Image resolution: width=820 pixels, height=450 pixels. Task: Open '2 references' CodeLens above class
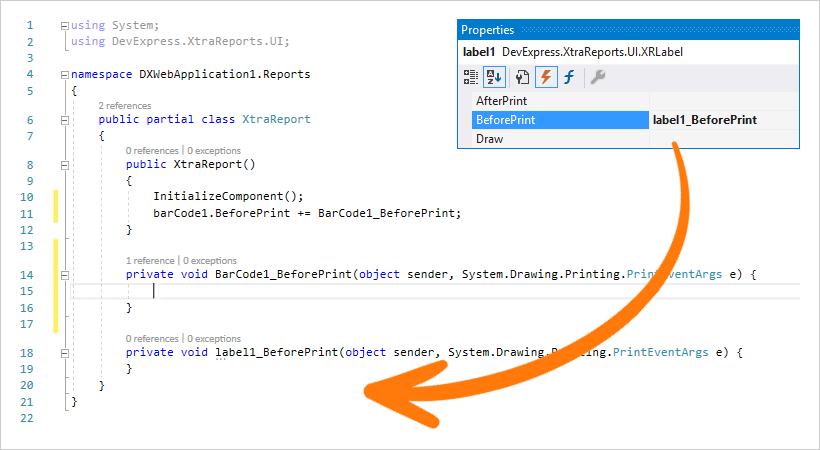[x=124, y=106]
